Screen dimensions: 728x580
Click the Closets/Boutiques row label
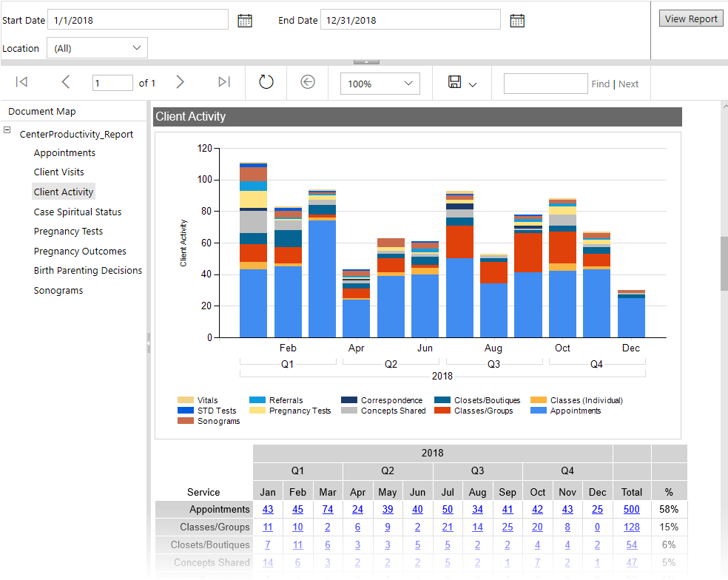click(x=204, y=544)
